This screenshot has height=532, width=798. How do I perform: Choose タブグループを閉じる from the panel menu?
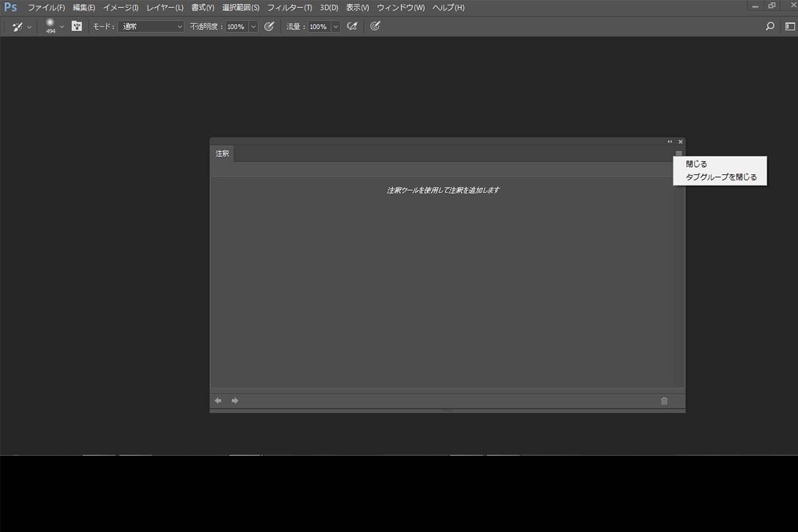(721, 178)
